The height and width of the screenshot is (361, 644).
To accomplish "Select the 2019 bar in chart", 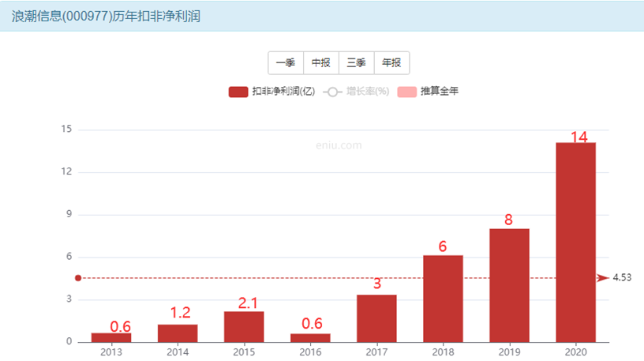I will click(x=509, y=285).
